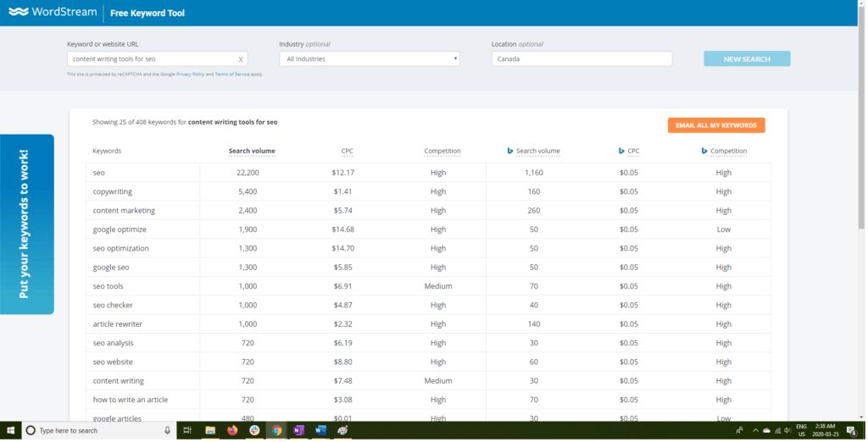
Task: Sort by Bing Competition column header
Action: point(730,151)
